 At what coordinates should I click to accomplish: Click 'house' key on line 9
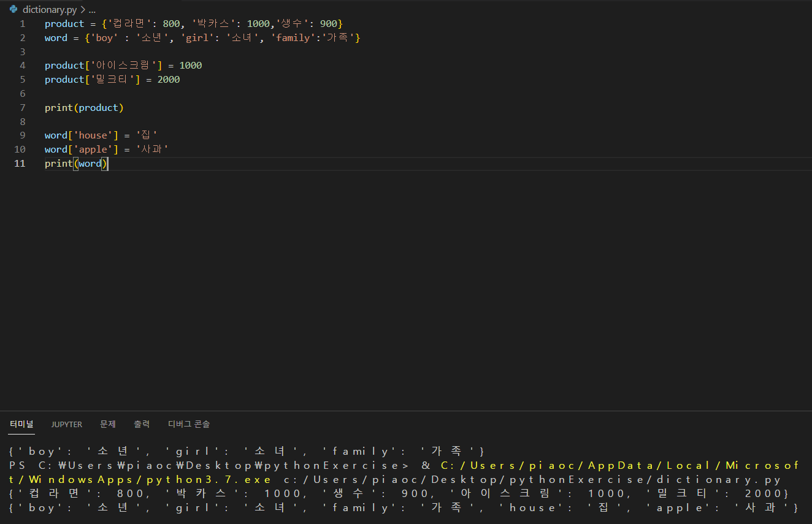(x=93, y=135)
